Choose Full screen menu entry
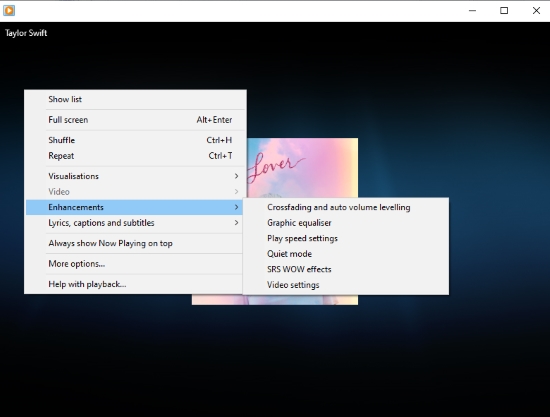 click(x=135, y=120)
